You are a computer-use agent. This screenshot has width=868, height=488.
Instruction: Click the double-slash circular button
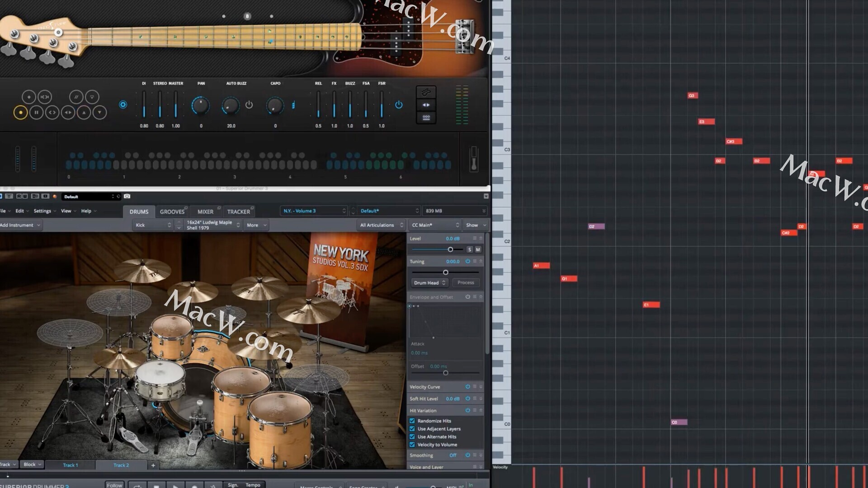[76, 97]
